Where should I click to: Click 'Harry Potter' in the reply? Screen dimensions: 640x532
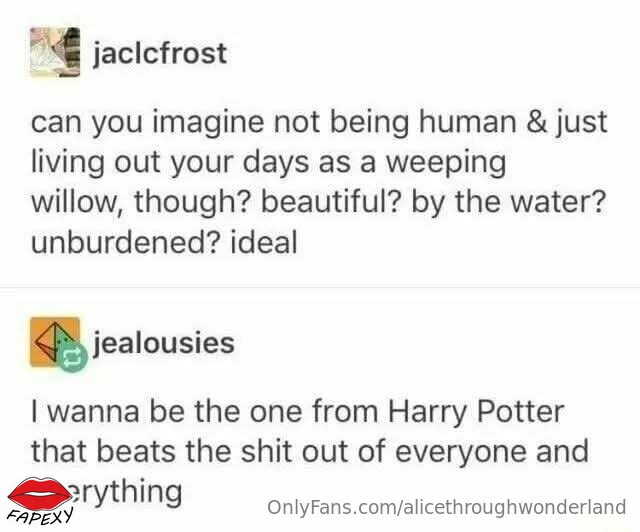pos(476,412)
